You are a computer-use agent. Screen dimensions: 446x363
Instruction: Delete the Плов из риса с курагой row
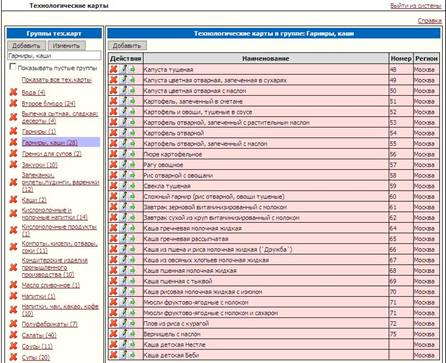coord(114,323)
